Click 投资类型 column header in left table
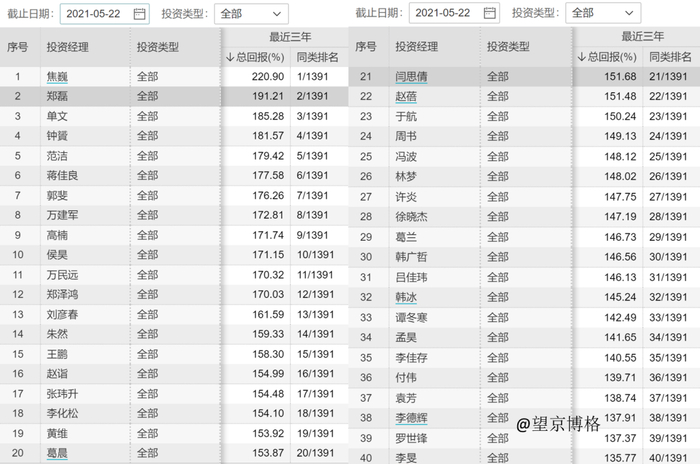This screenshot has width=700, height=464. [x=158, y=47]
